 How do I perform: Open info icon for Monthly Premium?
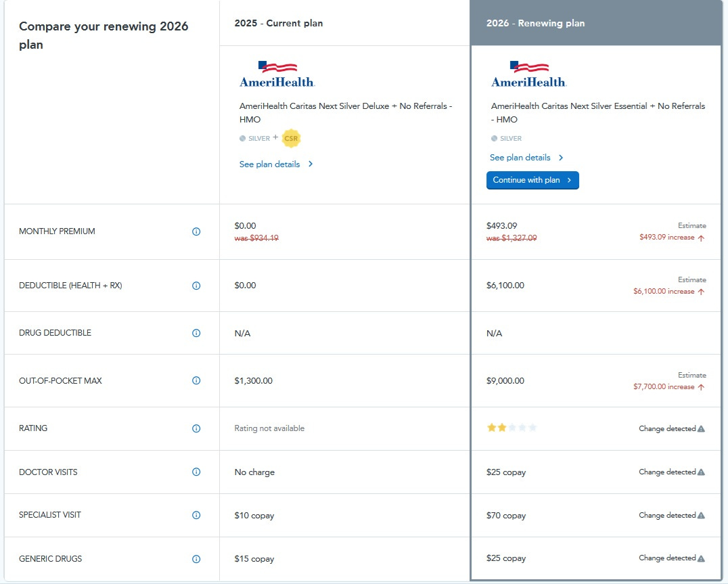point(196,231)
